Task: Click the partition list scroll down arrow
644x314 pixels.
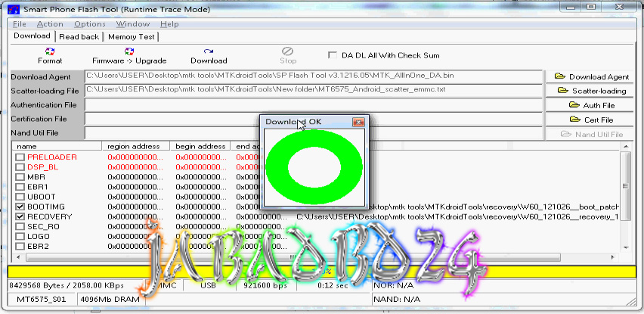Action: click(626, 247)
